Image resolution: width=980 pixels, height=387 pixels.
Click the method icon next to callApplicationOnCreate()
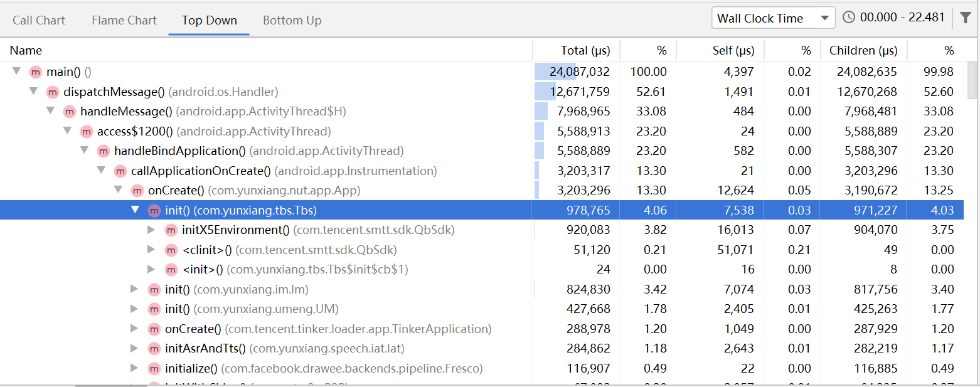point(120,171)
